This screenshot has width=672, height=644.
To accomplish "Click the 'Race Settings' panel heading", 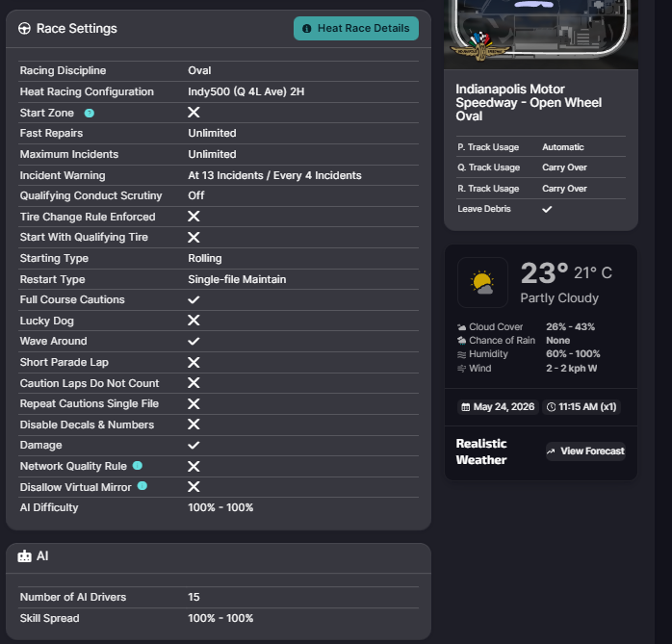I will 77,29.
